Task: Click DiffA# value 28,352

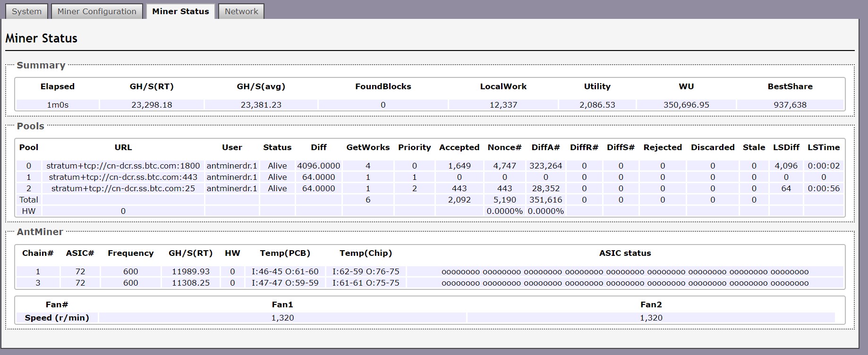Action: pyautogui.click(x=546, y=188)
